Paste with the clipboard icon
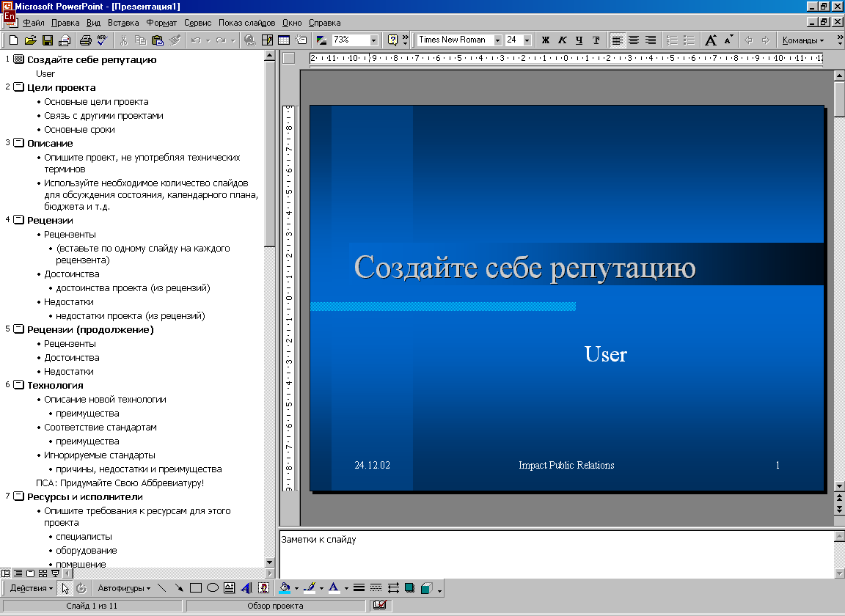This screenshot has height=616, width=845. [x=158, y=40]
